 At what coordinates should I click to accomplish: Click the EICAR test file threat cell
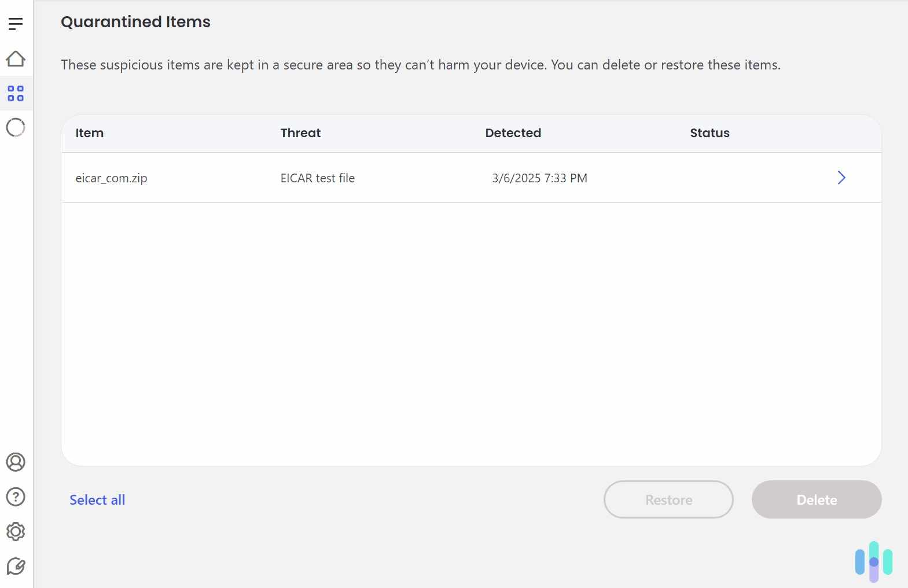click(317, 178)
